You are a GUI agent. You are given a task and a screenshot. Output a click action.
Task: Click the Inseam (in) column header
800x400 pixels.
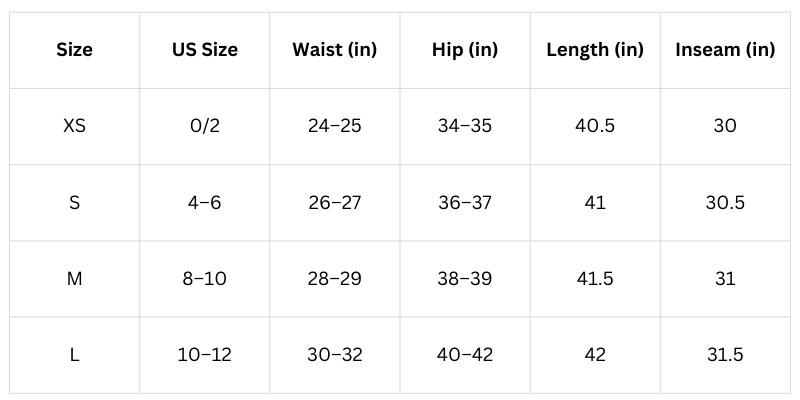click(725, 50)
